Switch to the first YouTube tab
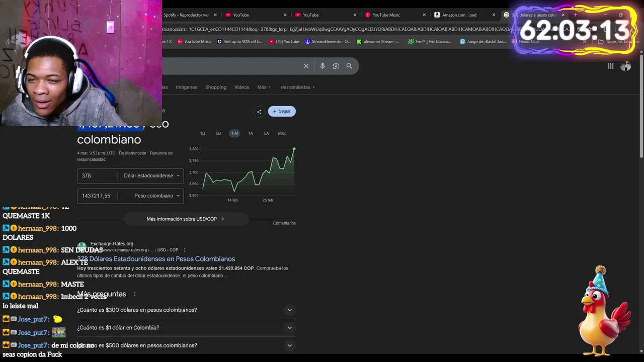Screen dimensions: 644x362 tap(256, 15)
